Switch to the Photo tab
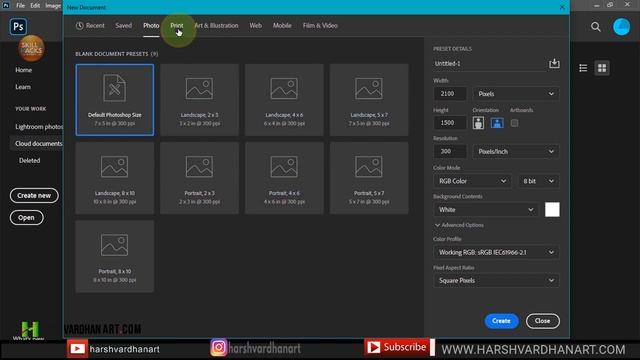Viewport: 640px width, 360px height. tap(151, 26)
